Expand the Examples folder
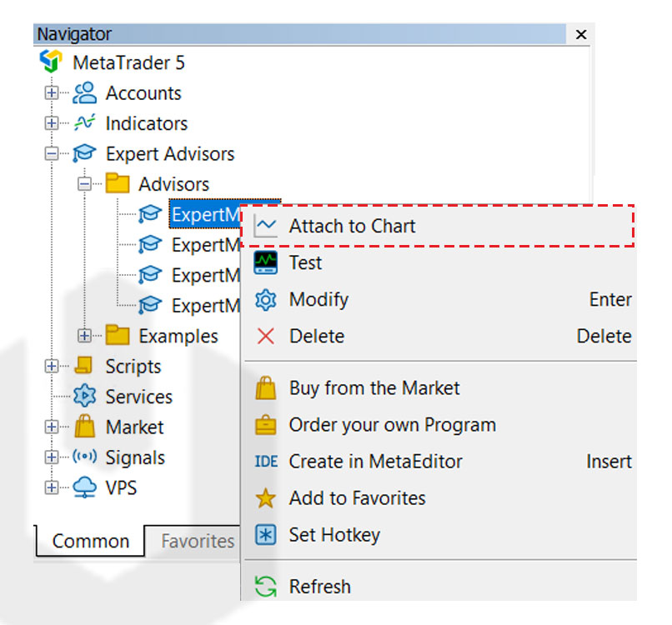 (84, 336)
